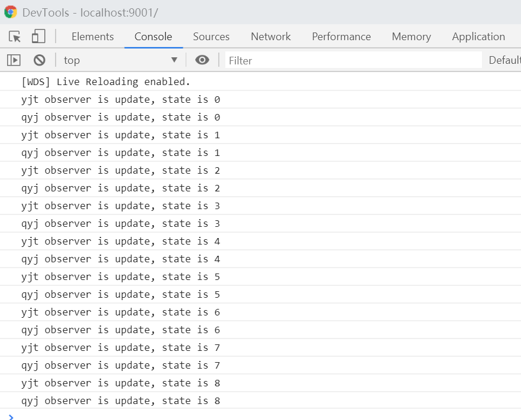Open the Default log levels dropdown
The image size is (521, 420).
(x=504, y=60)
